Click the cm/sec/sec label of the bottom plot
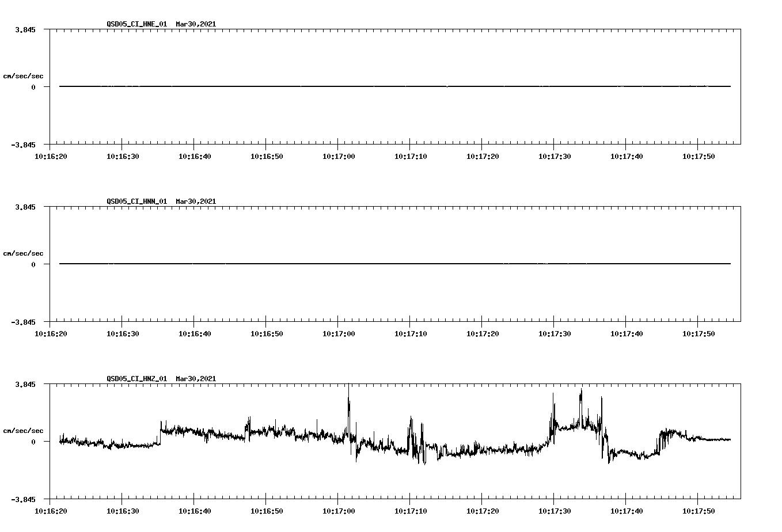This screenshot has height=532, width=782. tap(24, 430)
